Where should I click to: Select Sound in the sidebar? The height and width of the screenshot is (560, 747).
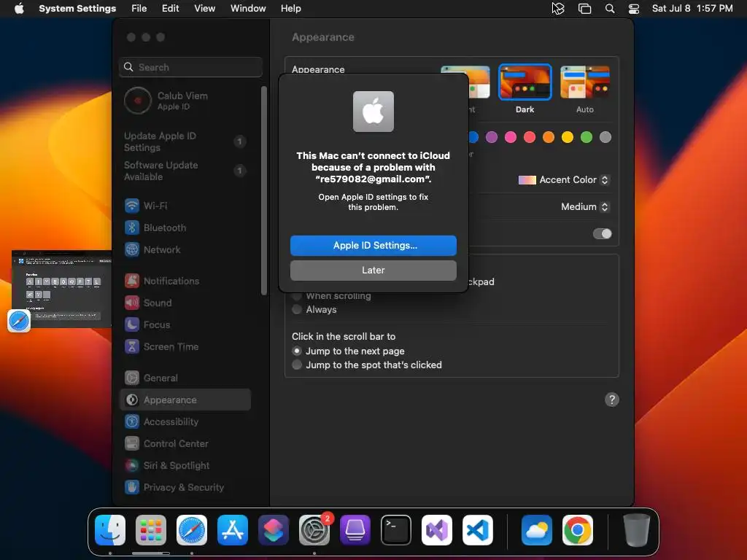coord(186,303)
